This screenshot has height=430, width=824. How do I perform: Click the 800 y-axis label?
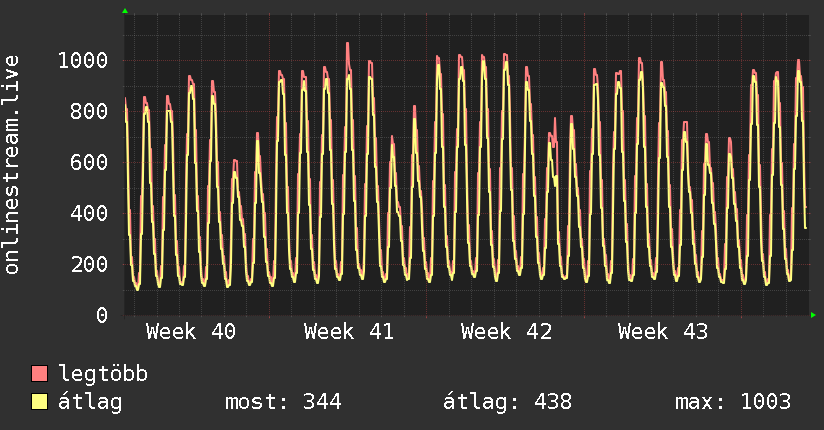pyautogui.click(x=89, y=111)
